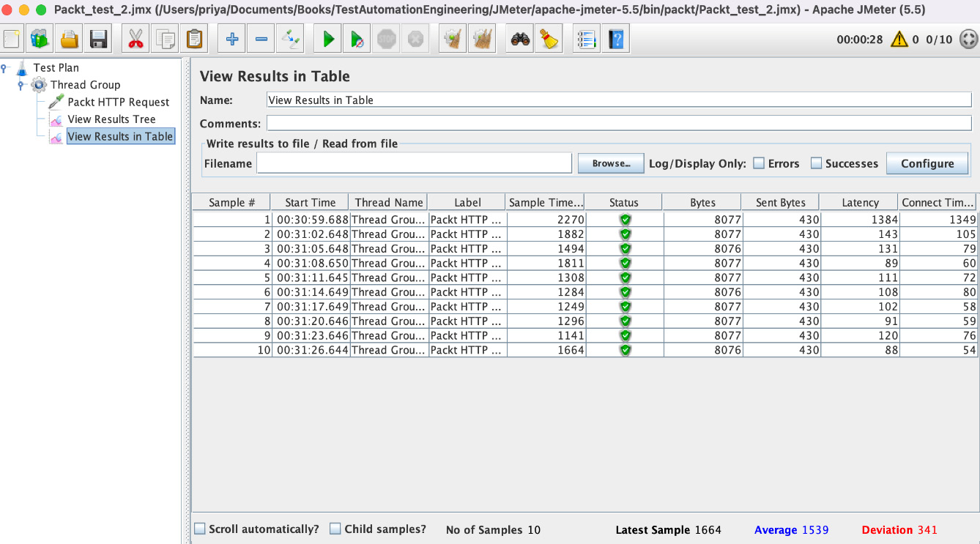Enable the Successes only checkbox
Viewport: 980px width, 544px height.
click(x=816, y=163)
